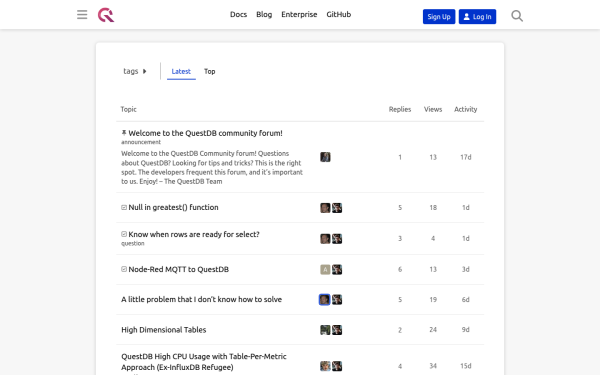The image size is (600, 375).
Task: Open GitHub in the header
Action: coord(339,15)
